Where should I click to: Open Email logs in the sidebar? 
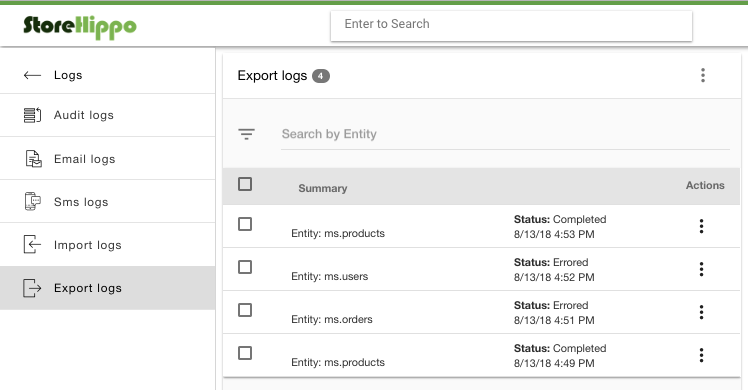[x=107, y=159]
